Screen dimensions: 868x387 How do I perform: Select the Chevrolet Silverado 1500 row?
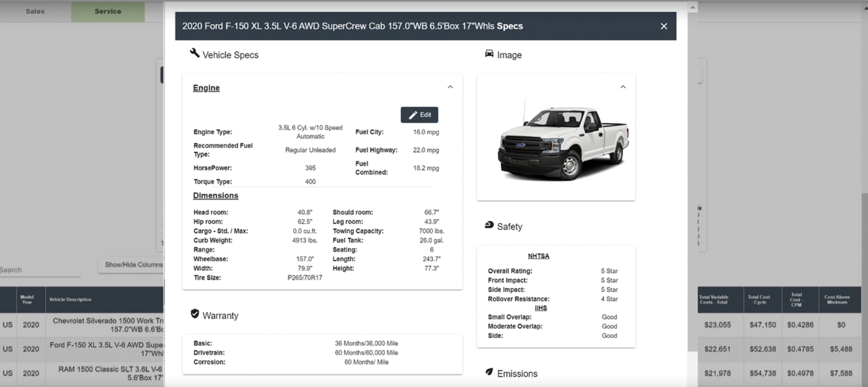point(81,325)
